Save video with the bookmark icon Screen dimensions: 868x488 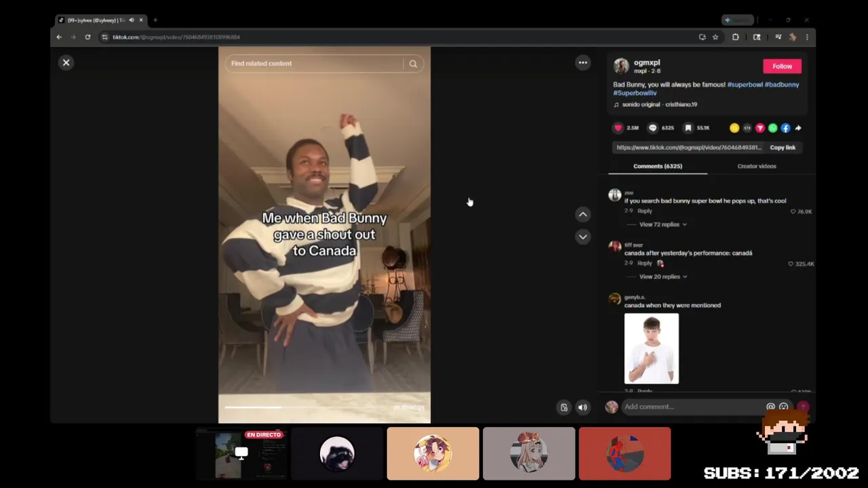(688, 127)
